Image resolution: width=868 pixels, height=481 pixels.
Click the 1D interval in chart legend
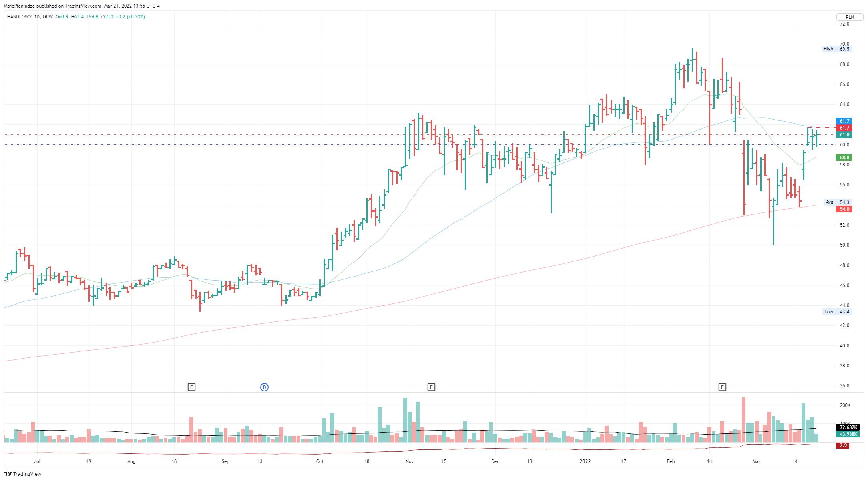[x=37, y=17]
